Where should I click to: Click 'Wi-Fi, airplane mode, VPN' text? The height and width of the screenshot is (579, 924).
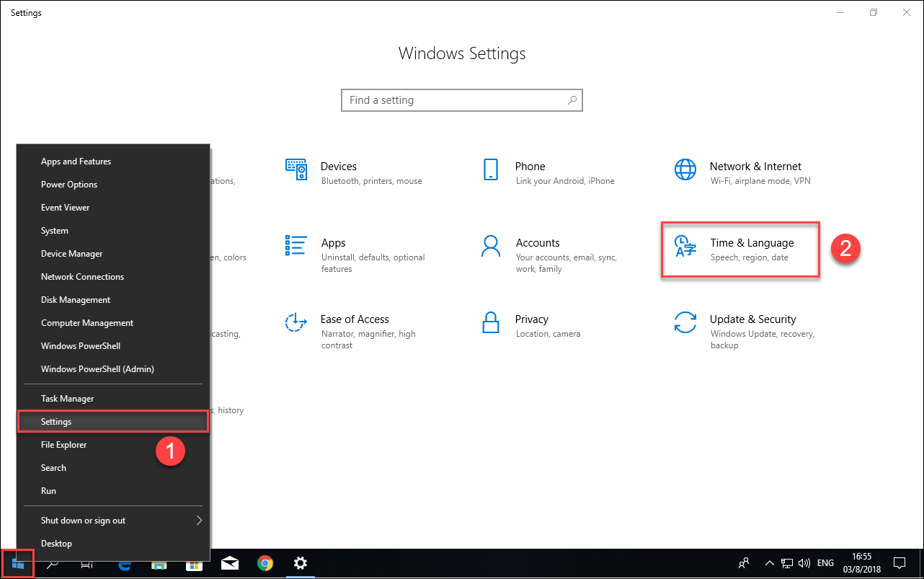(760, 181)
